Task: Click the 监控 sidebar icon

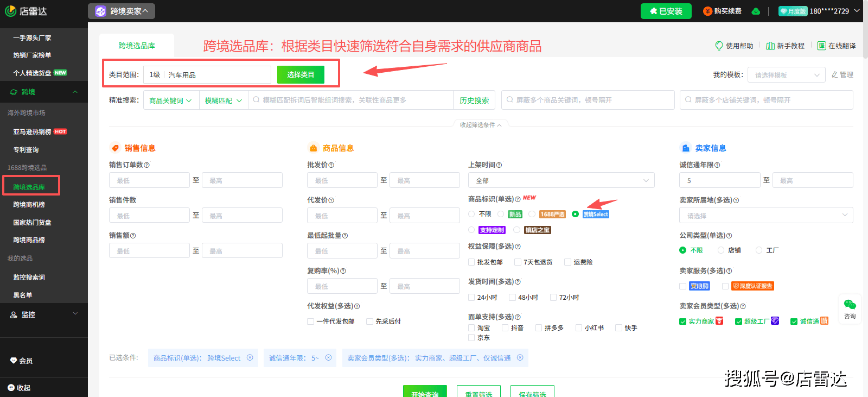Action: (14, 314)
